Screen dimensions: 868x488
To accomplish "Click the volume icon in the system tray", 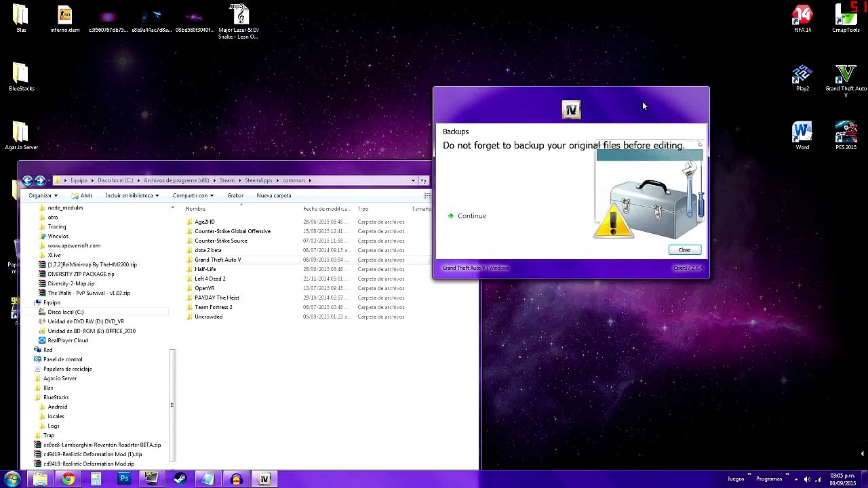I will (806, 479).
